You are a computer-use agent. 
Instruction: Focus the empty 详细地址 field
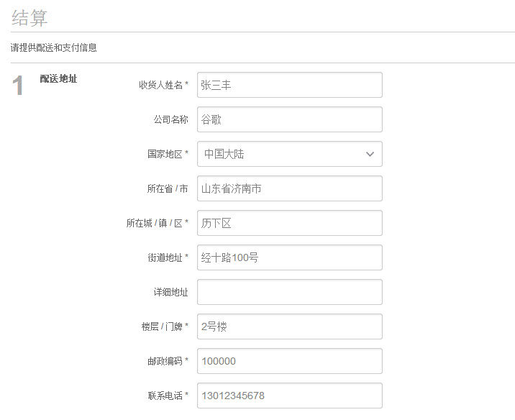290,292
